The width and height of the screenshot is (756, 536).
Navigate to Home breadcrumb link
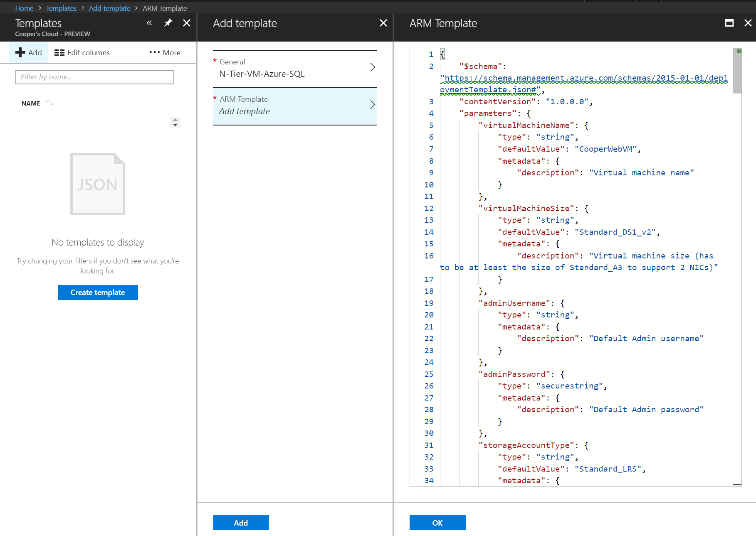click(24, 8)
